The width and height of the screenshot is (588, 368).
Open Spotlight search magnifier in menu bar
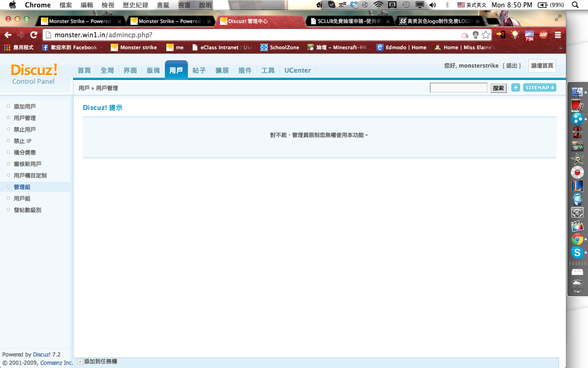575,5
